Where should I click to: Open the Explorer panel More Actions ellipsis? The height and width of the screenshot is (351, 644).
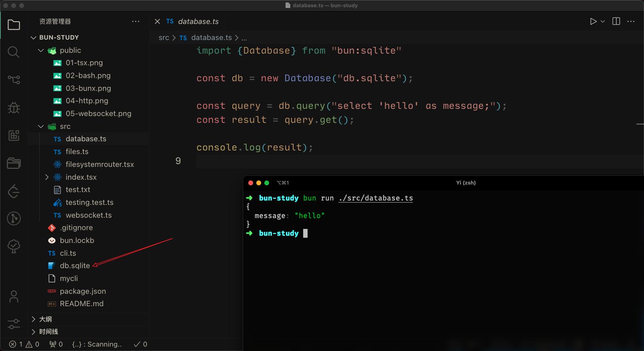[136, 21]
